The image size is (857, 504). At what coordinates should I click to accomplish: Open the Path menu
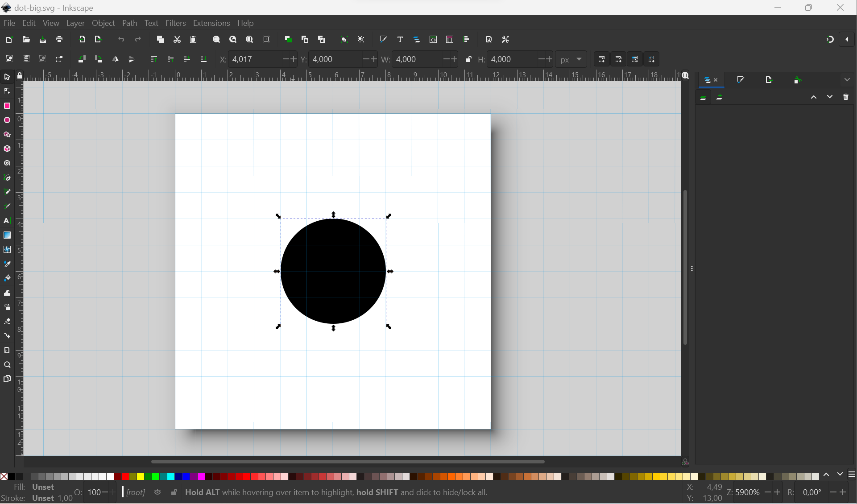[130, 23]
